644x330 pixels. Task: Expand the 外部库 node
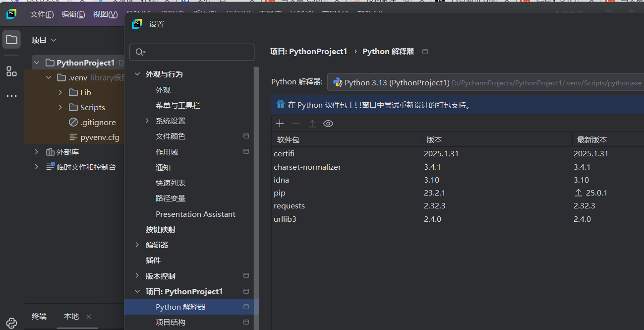(37, 152)
